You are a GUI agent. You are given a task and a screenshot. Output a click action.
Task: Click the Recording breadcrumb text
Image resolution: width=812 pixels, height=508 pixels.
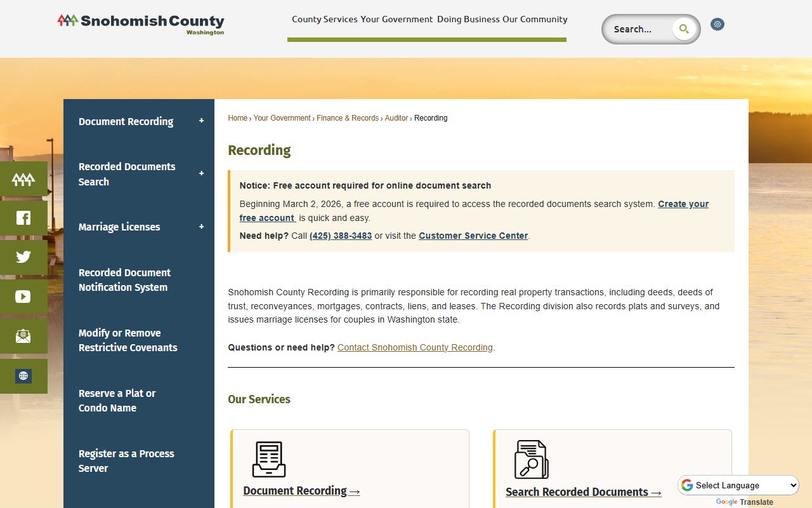click(x=431, y=118)
